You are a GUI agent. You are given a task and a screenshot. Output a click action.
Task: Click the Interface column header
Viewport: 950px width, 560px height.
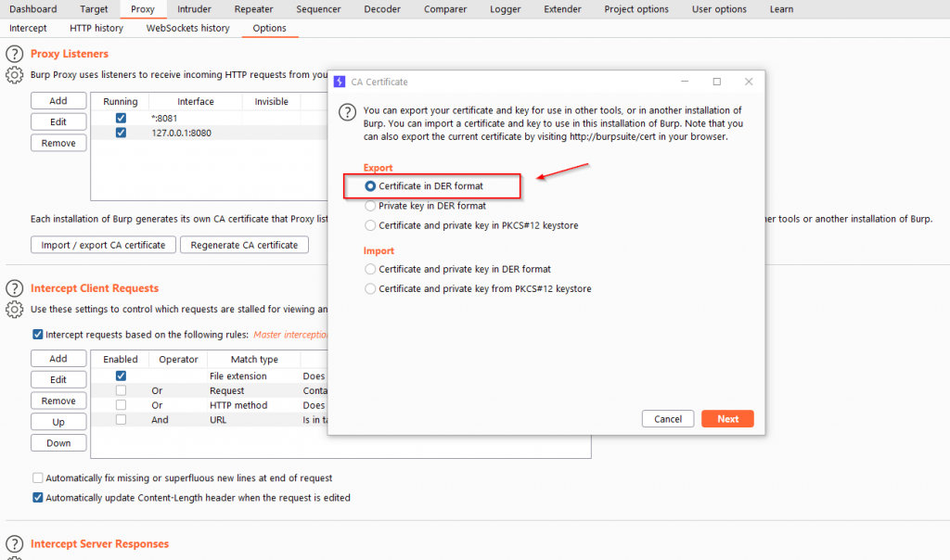tap(195, 102)
